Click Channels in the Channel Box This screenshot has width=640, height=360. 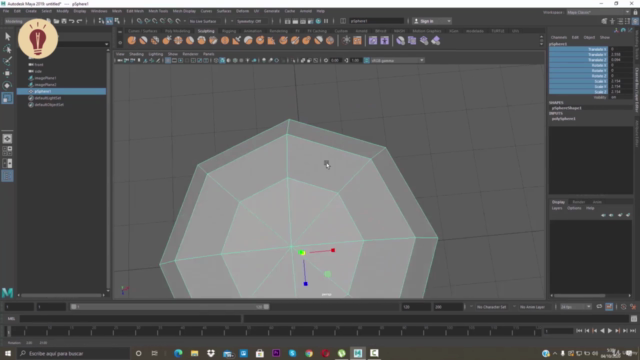558,37
